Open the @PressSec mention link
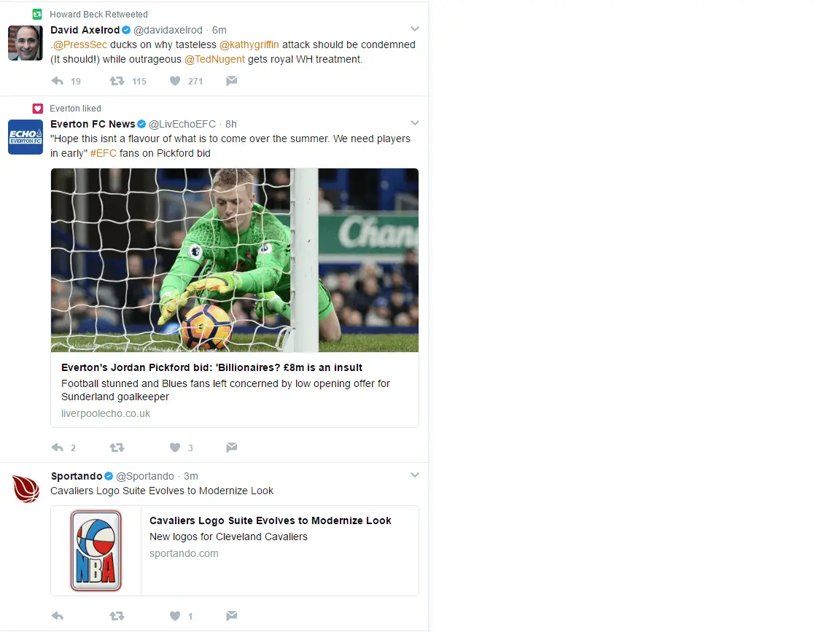The image size is (840, 632). point(79,45)
